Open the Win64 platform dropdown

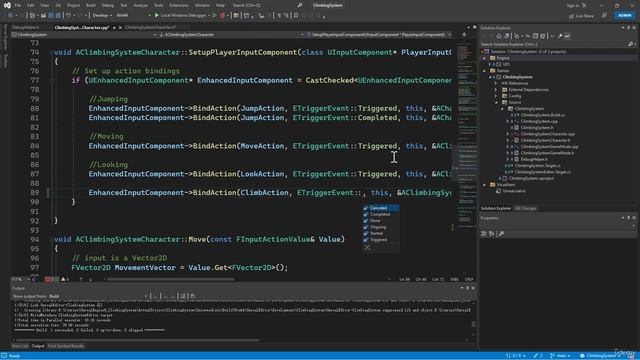tap(133, 16)
